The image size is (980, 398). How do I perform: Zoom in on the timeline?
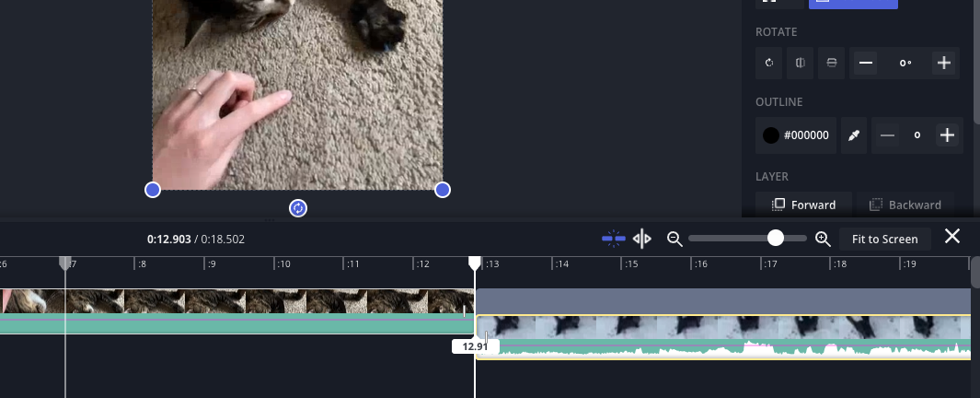coord(823,239)
